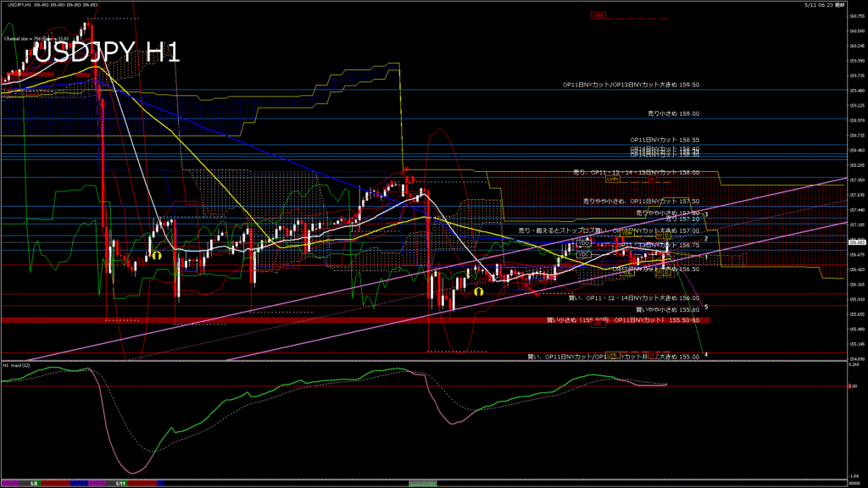Click the current price tag 156.883 on axis
The image size is (868, 488).
(x=856, y=242)
